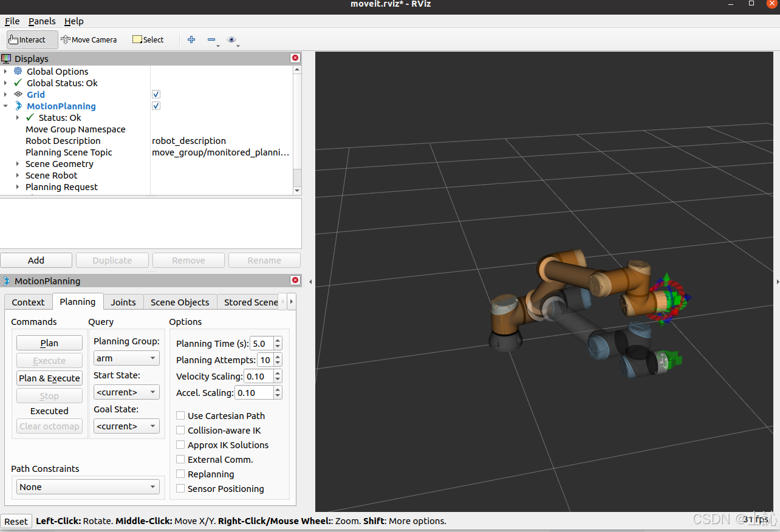Click the Global Status green checkmark icon
The image size is (780, 532).
pyautogui.click(x=18, y=83)
